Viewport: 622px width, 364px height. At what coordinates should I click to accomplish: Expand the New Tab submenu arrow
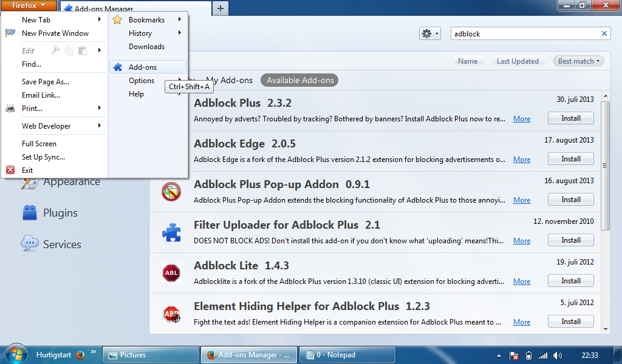(99, 19)
